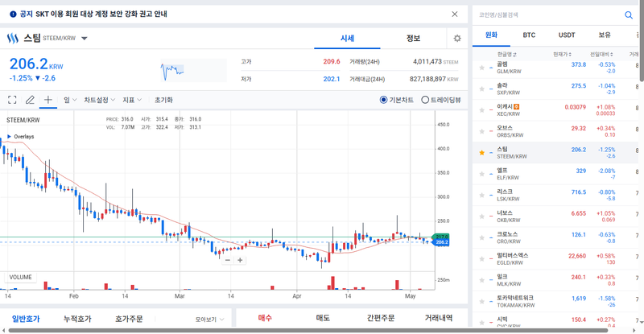Select the 보유 holdings tab
This screenshot has width=644, height=334.
[x=605, y=35]
